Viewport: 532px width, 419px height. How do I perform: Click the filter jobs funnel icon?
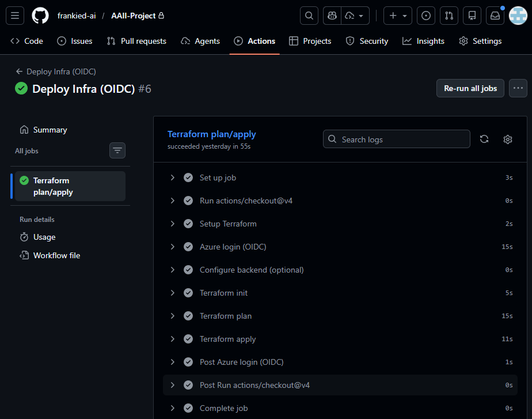(117, 150)
